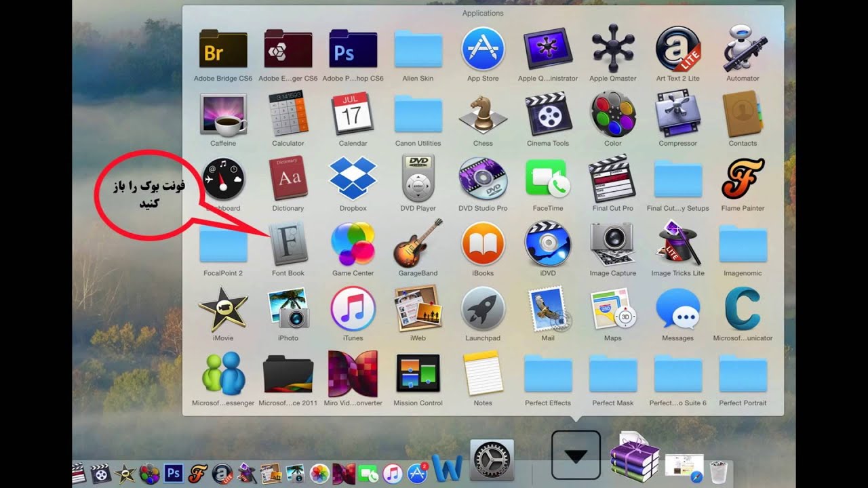Image resolution: width=868 pixels, height=488 pixels.
Task: Launch Contacts
Action: point(743,114)
